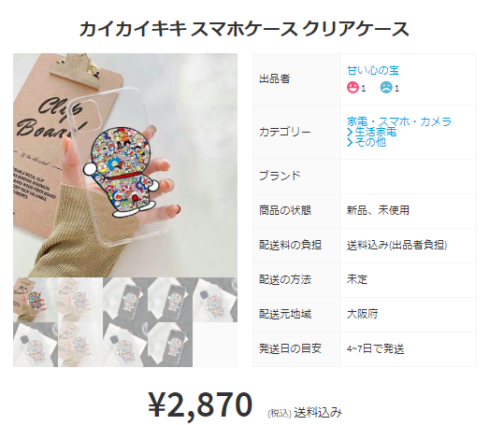Click the product title カイカイキキ スマホケース
504x425 pixels.
click(x=188, y=29)
